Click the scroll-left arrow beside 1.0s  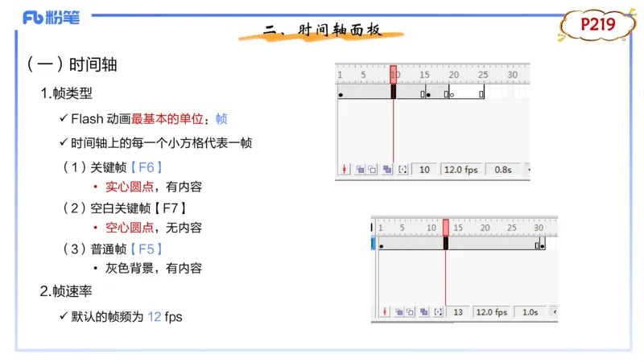(555, 312)
